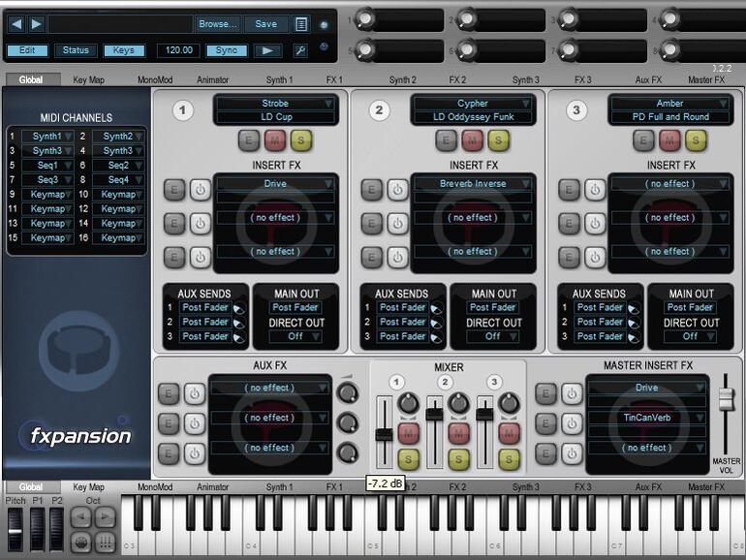Open MIDI channel 6 Seq2 dropdown
Image resolution: width=746 pixels, height=560 pixels.
click(118, 166)
